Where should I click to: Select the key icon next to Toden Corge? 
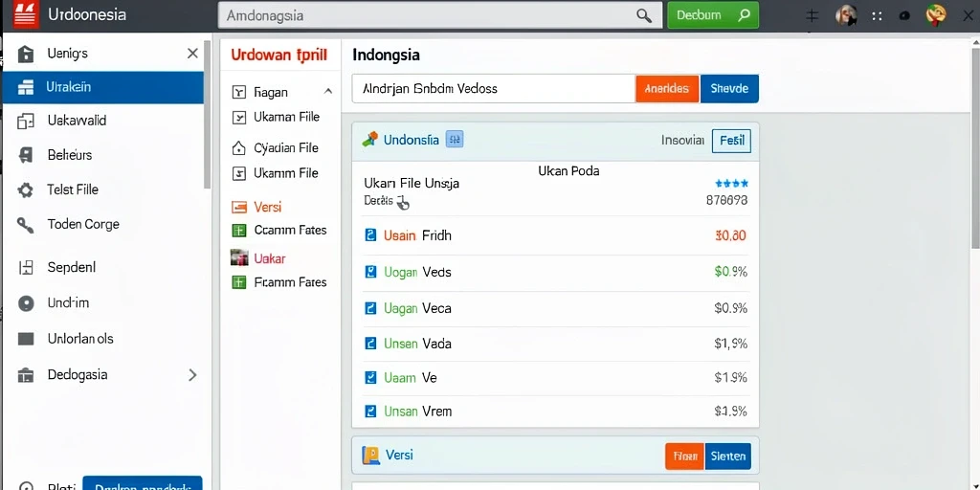click(26, 225)
